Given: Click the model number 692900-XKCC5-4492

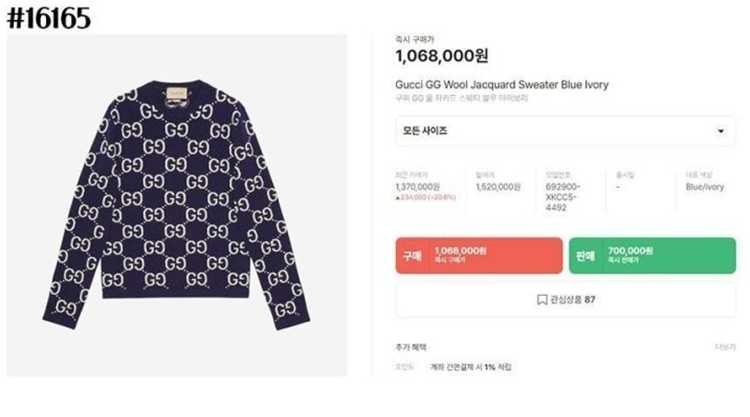Looking at the screenshot, I should pyautogui.click(x=563, y=197).
